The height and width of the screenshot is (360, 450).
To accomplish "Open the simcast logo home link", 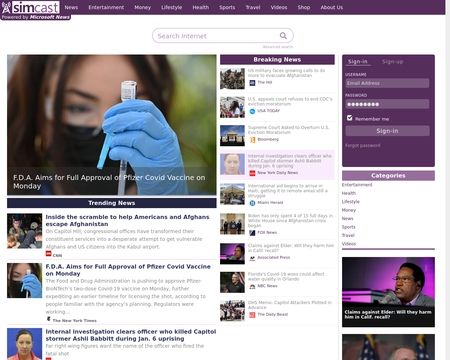I will coord(31,7).
